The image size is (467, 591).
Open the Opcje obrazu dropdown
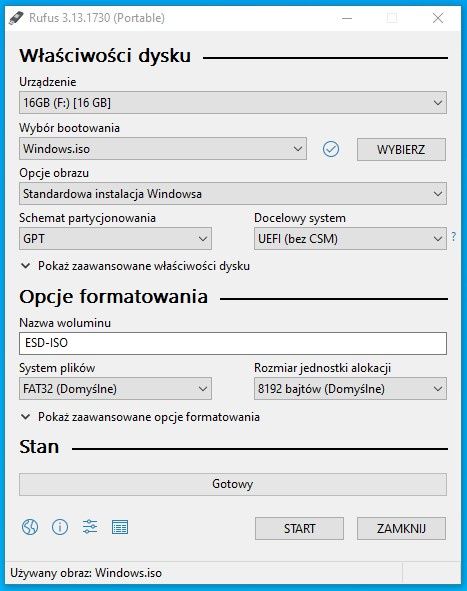(x=233, y=194)
